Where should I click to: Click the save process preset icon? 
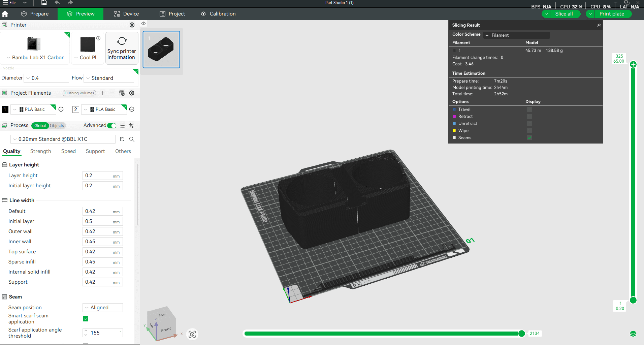pyautogui.click(x=122, y=139)
